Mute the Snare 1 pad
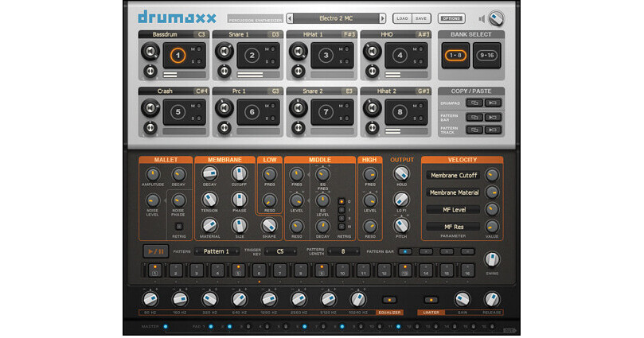This screenshot has width=644, height=338. [x=273, y=49]
